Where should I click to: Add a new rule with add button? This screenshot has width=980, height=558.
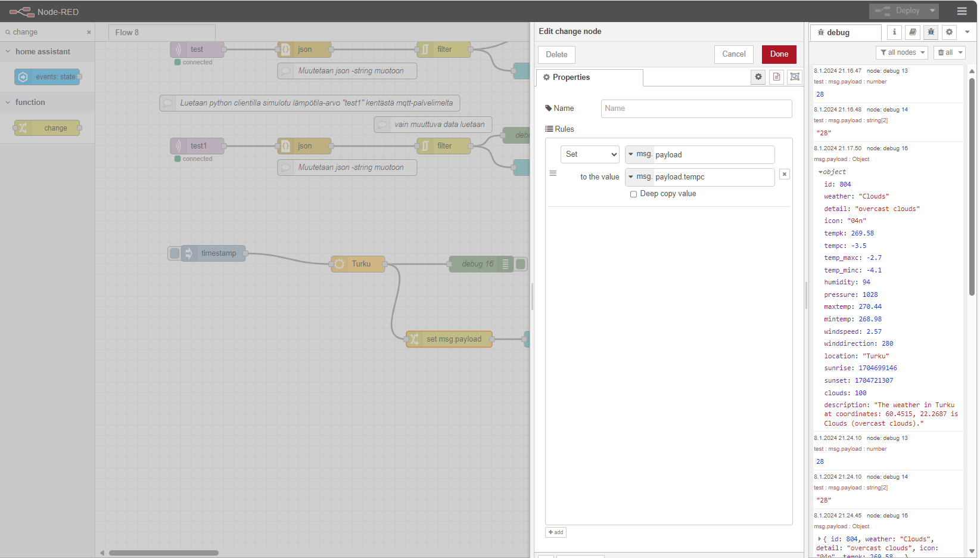point(556,532)
